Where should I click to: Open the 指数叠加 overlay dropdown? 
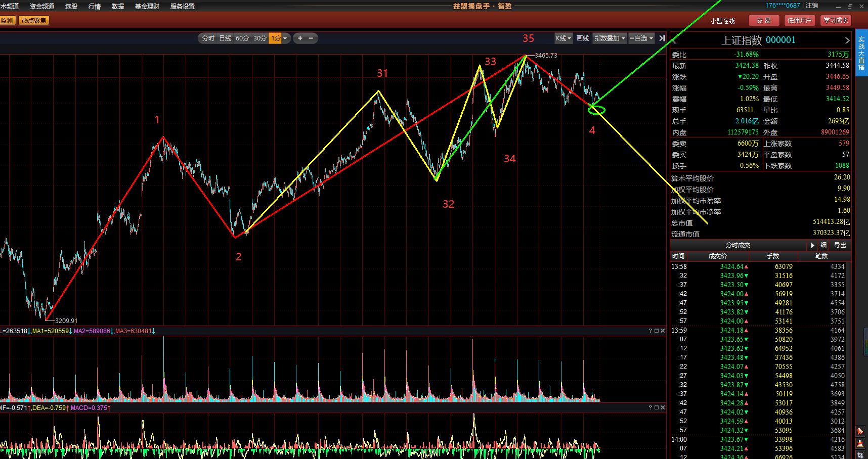[610, 38]
